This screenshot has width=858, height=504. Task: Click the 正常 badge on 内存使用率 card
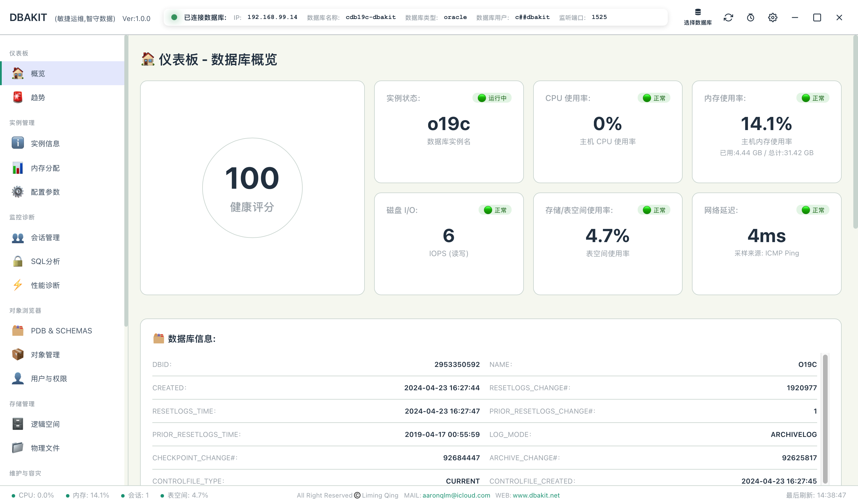813,98
